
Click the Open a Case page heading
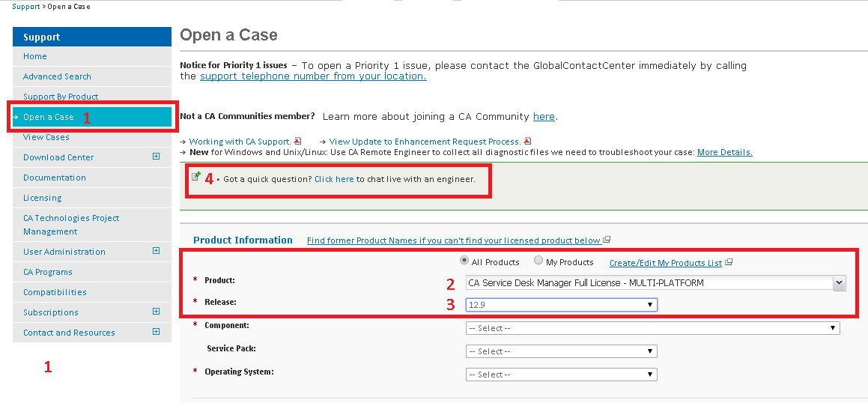pos(228,35)
